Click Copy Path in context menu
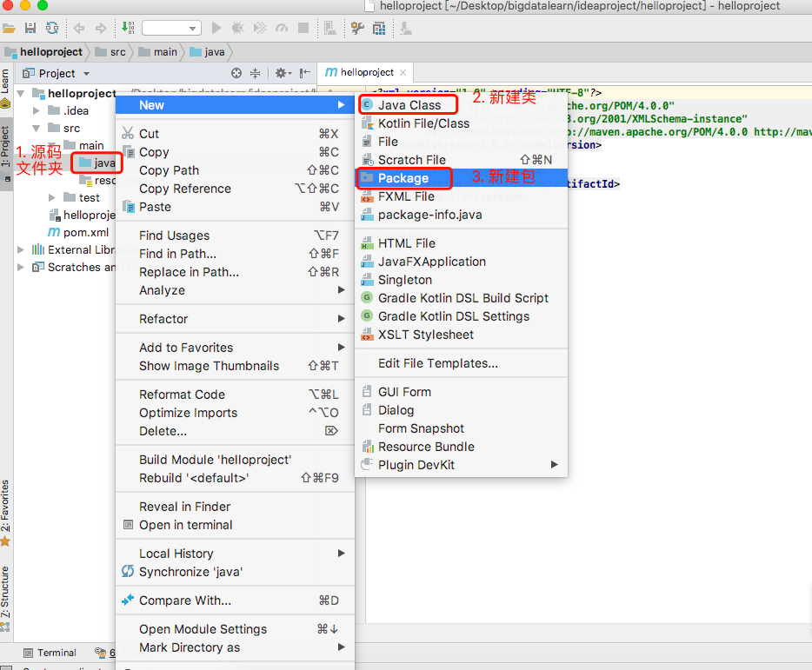Viewport: 812px width, 670px height. [x=235, y=170]
